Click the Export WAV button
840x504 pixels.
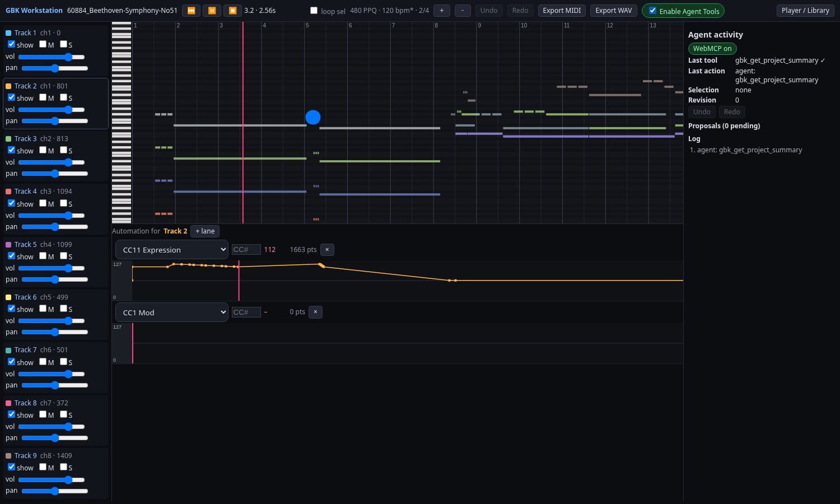coord(614,11)
